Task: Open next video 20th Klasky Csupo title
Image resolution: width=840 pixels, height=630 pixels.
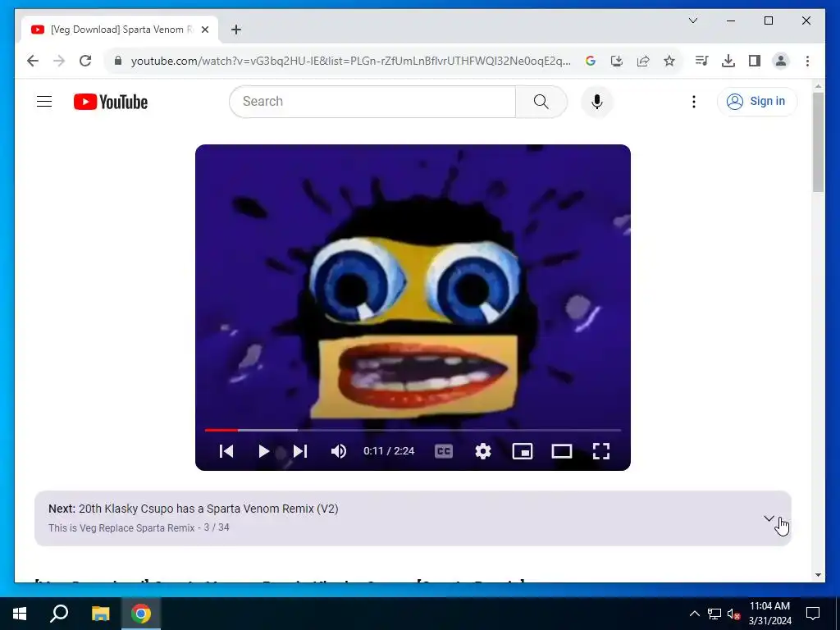Action: click(x=208, y=509)
